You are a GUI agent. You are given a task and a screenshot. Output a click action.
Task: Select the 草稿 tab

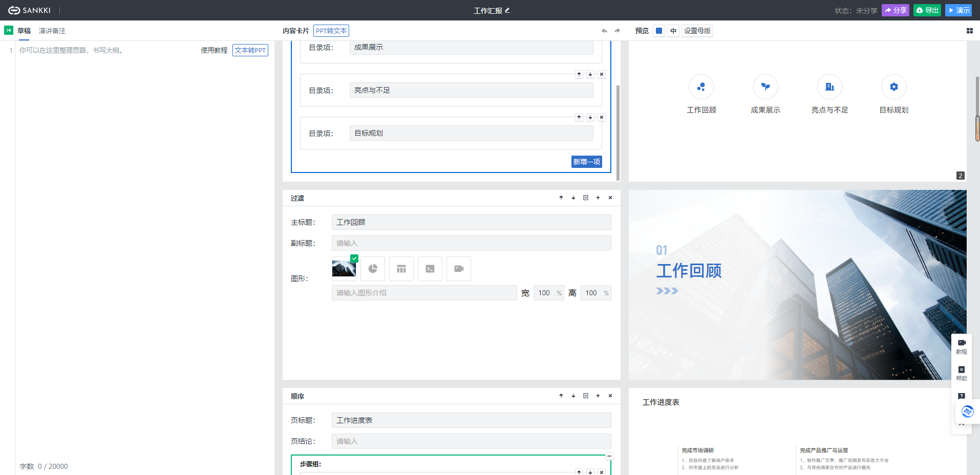tap(24, 30)
